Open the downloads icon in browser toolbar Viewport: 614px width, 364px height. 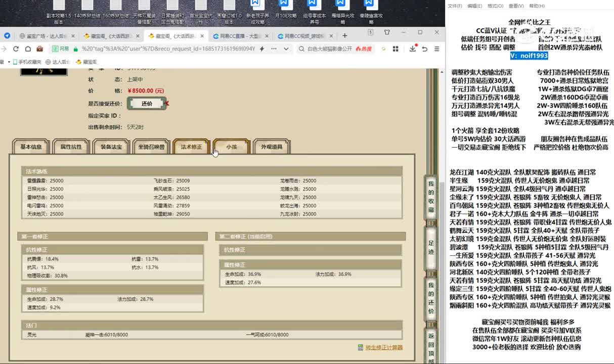coord(413,49)
